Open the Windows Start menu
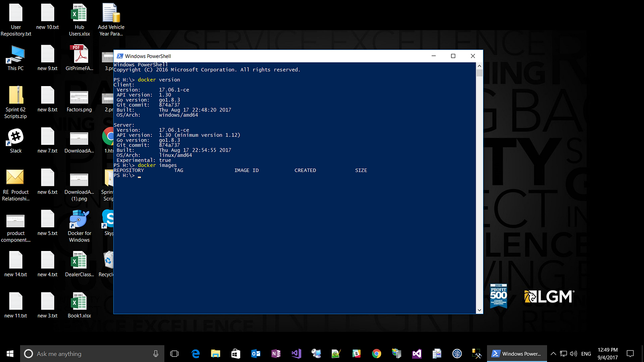 [x=10, y=354]
